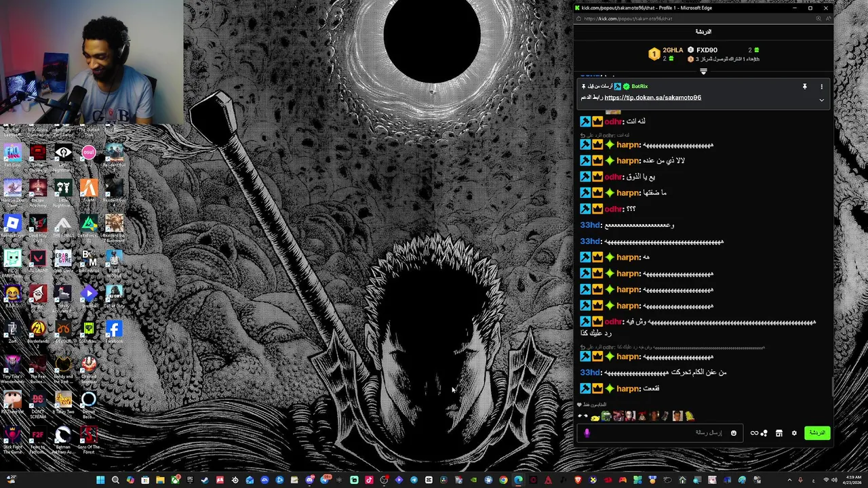Open the emoji picker smiley icon
Image resolution: width=868 pixels, height=488 pixels.
[x=733, y=433]
